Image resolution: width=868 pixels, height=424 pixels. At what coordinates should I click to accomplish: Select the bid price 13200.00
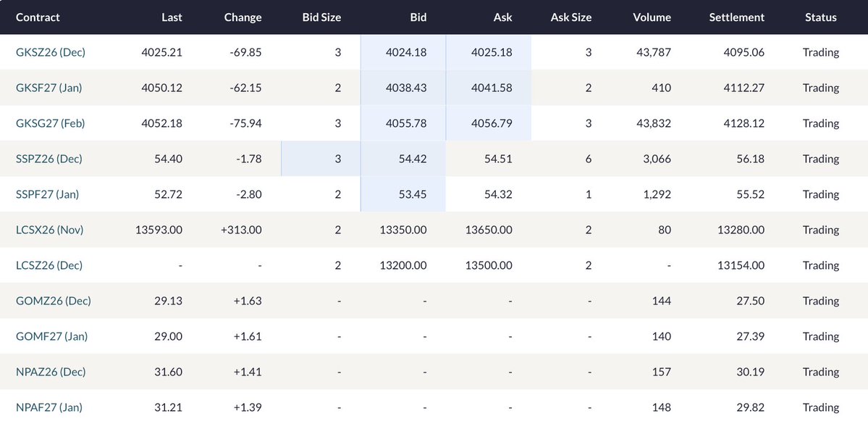pos(403,265)
